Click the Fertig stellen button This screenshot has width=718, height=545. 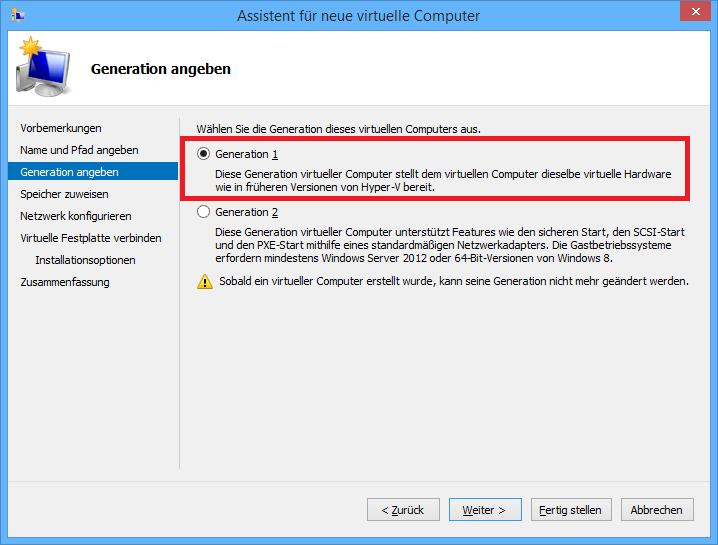[x=570, y=510]
